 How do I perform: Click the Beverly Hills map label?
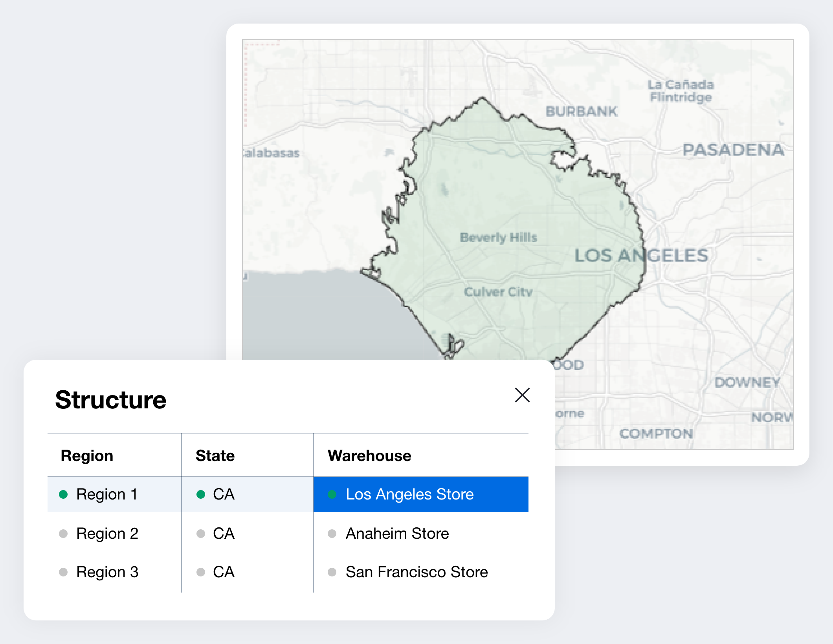pyautogui.click(x=499, y=237)
